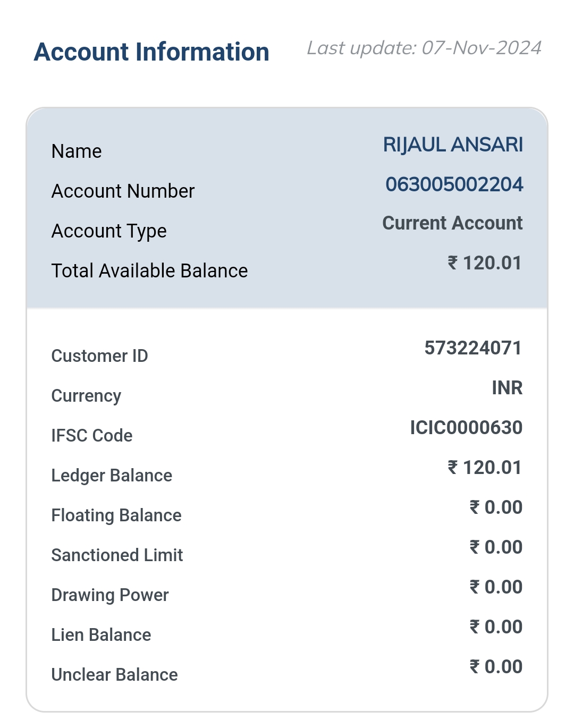Click the Drawing Power amount
Screen dimensions: 574x728
496,587
